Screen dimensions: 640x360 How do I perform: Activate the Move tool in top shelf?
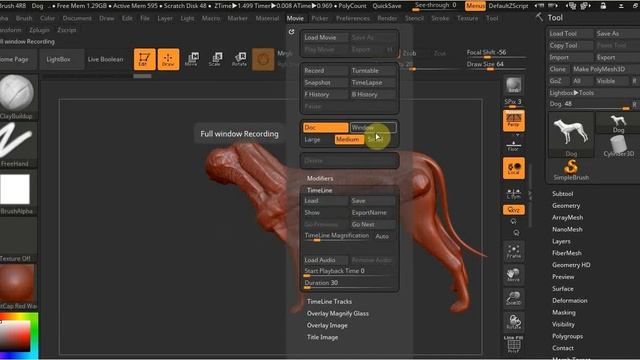click(191, 59)
